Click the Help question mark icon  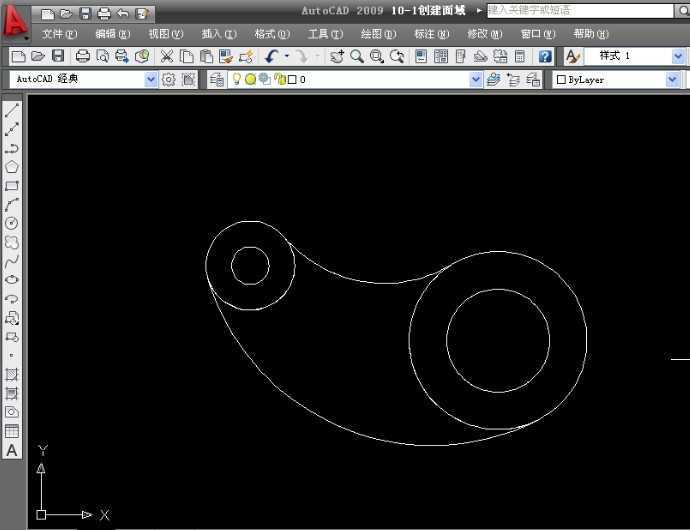click(545, 56)
